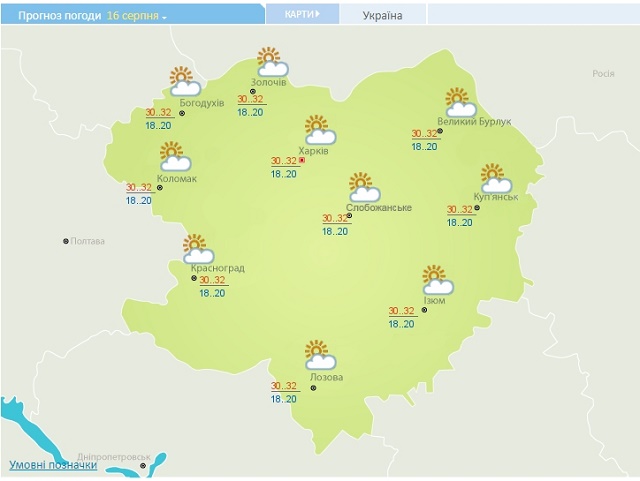Click the Великий Бурлук city marker dot
Image resolution: width=640 pixels, height=481 pixels.
tap(440, 131)
